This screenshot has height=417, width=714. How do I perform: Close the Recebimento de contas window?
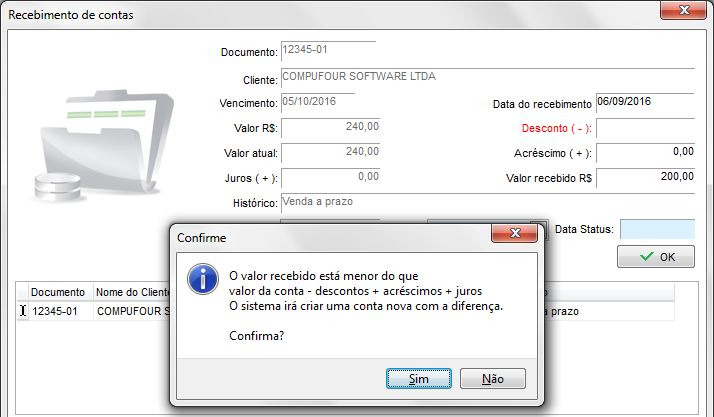pyautogui.click(x=683, y=10)
